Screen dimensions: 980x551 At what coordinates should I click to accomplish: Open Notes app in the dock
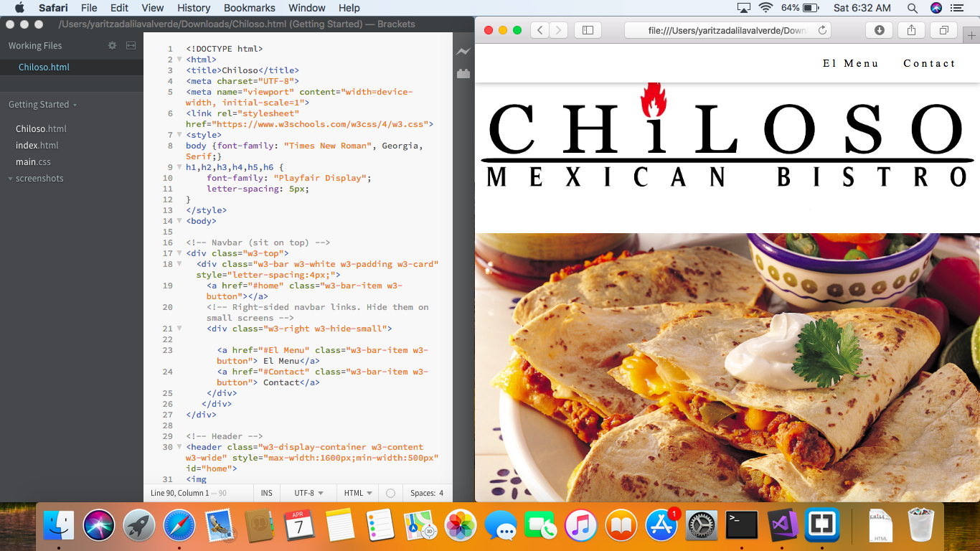point(340,526)
